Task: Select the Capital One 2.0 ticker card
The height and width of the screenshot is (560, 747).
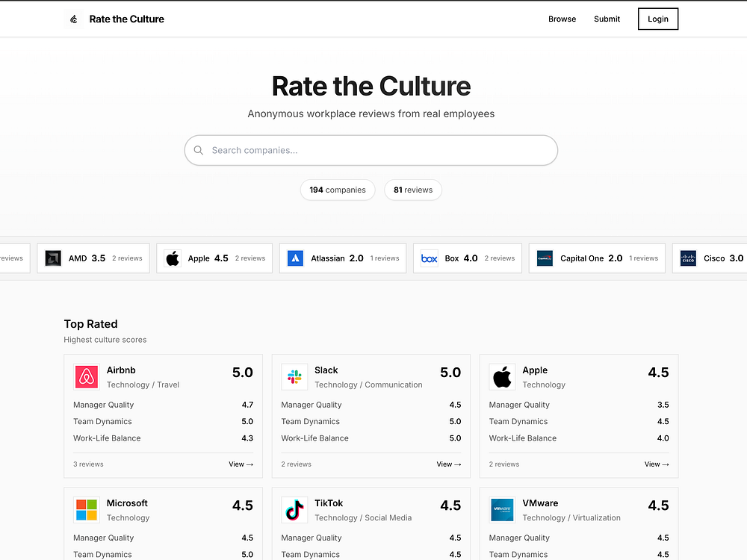Action: click(x=597, y=258)
